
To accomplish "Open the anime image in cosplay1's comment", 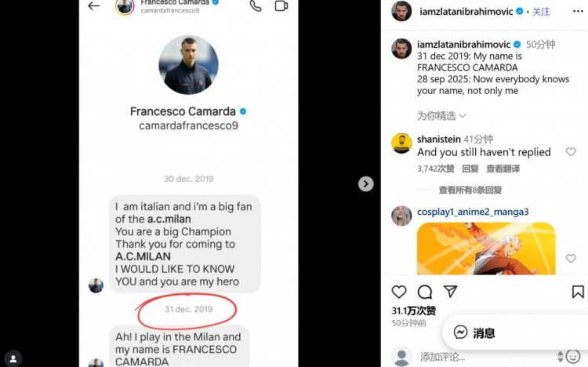I will point(486,249).
